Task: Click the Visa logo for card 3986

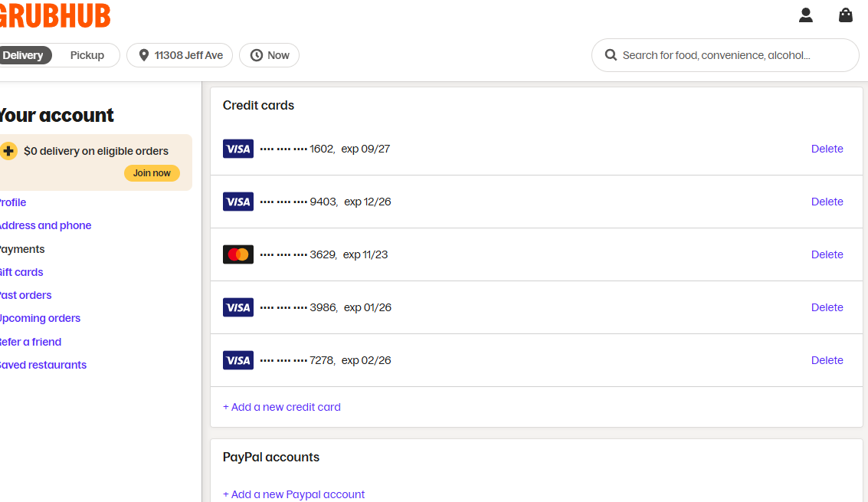Action: tap(238, 307)
